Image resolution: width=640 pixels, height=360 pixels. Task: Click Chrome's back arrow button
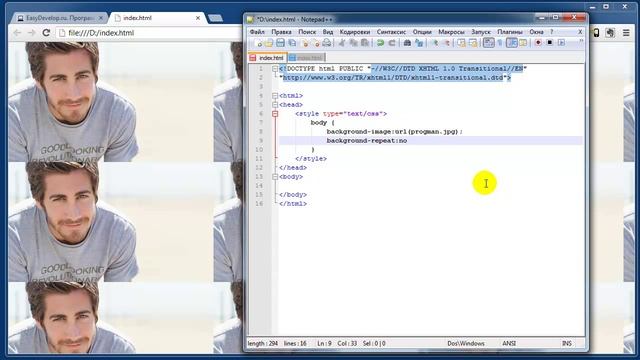click(x=17, y=33)
